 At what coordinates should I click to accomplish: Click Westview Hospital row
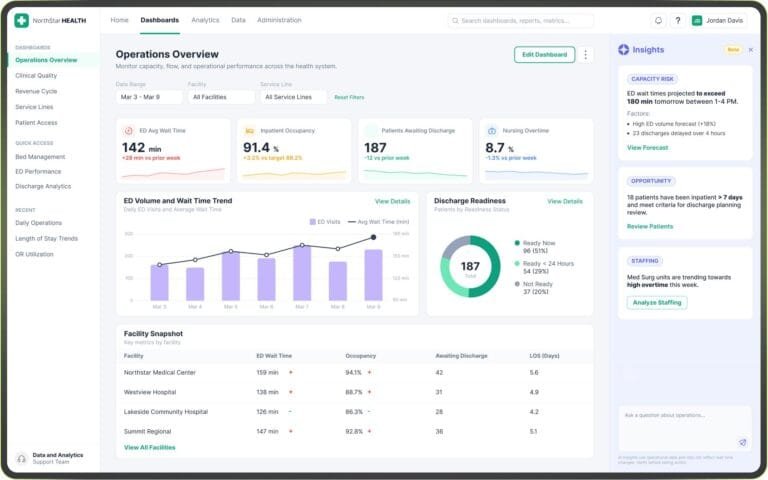point(355,392)
